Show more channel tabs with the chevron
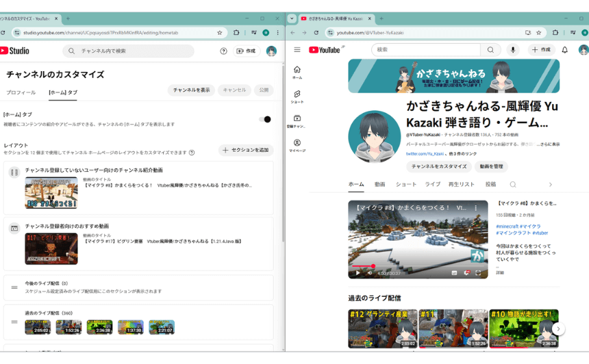This screenshot has width=589, height=364. (551, 184)
